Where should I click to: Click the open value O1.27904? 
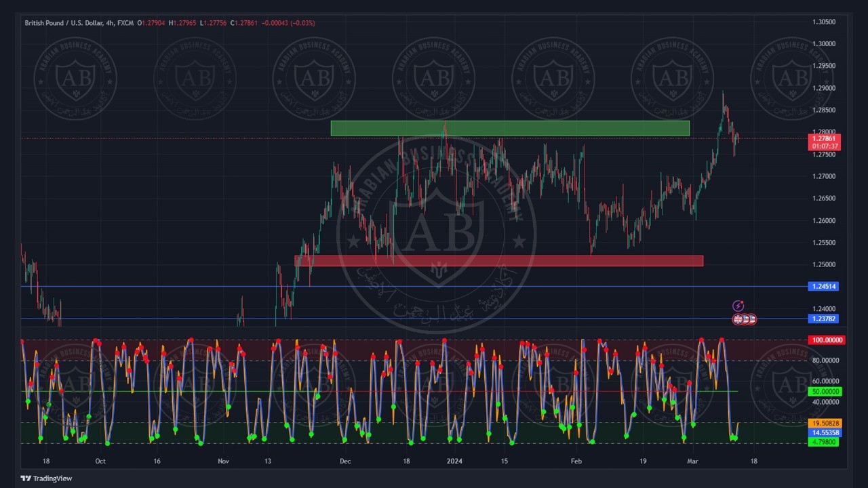tap(151, 23)
